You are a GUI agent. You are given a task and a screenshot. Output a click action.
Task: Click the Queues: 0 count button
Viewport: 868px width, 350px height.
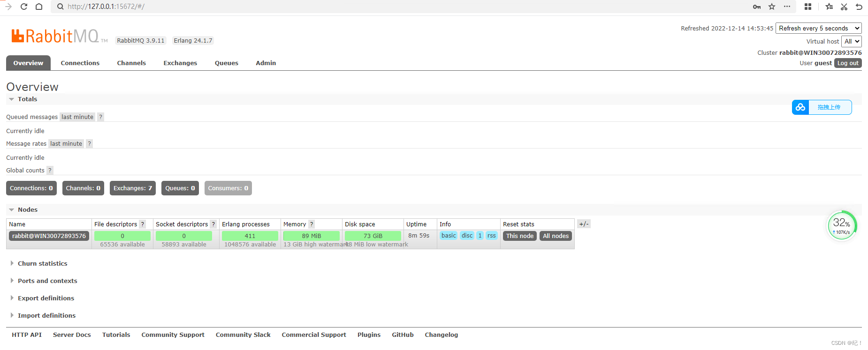pyautogui.click(x=180, y=188)
